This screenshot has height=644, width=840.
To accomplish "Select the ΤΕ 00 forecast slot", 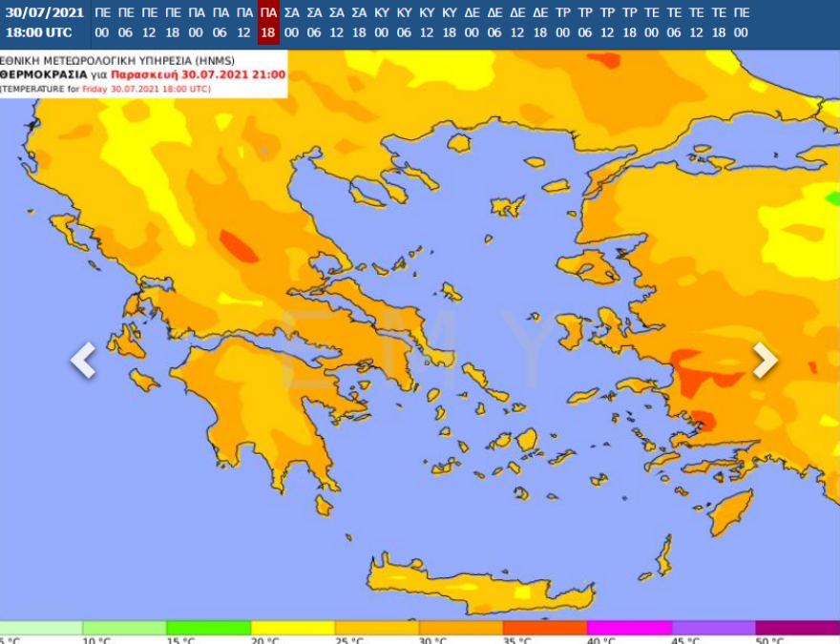I will [652, 23].
